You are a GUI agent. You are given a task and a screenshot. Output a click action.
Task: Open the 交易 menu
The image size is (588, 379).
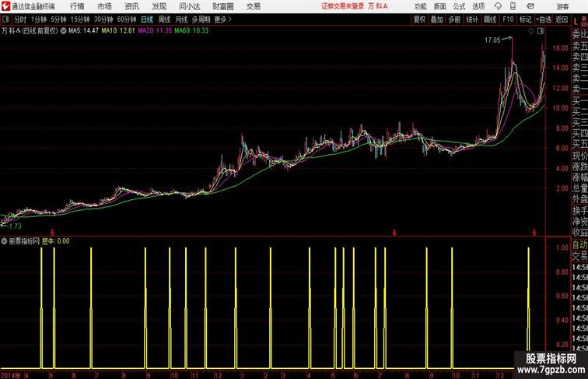point(253,6)
